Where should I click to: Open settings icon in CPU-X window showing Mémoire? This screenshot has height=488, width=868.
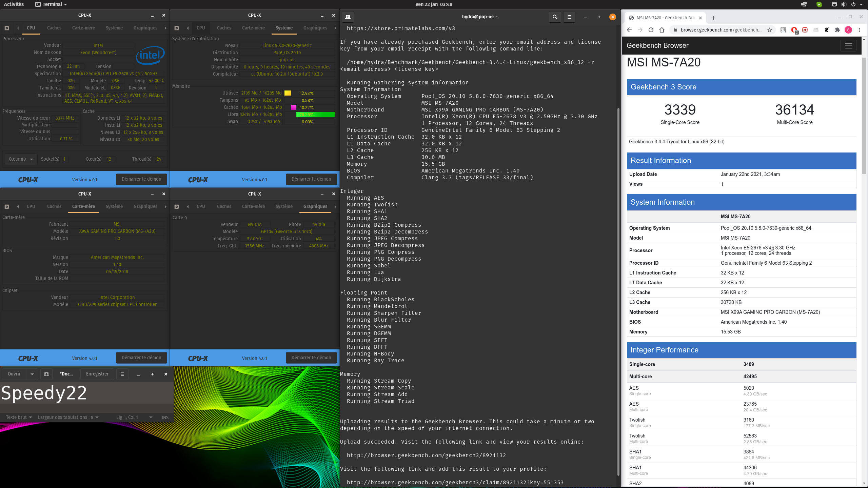(177, 28)
